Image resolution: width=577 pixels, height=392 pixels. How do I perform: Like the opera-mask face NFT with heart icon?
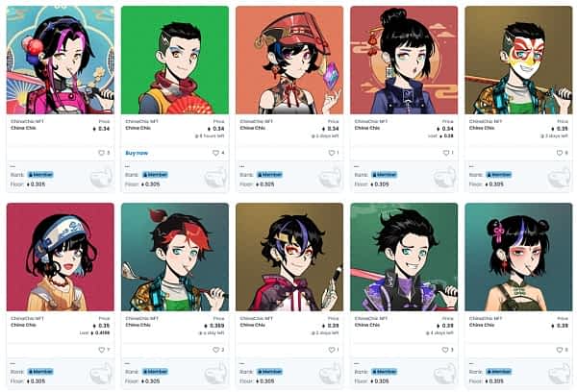(x=560, y=153)
